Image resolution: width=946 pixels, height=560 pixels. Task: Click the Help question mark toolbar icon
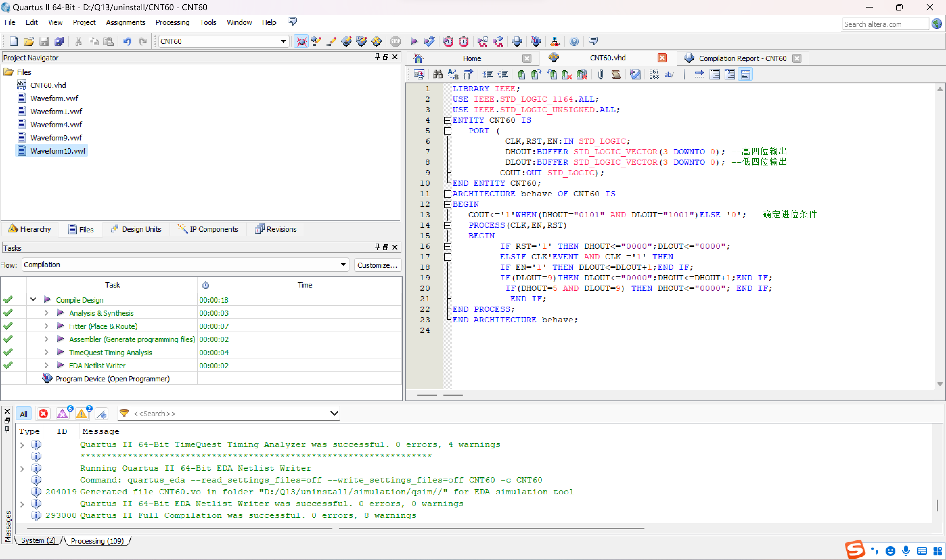point(574,41)
